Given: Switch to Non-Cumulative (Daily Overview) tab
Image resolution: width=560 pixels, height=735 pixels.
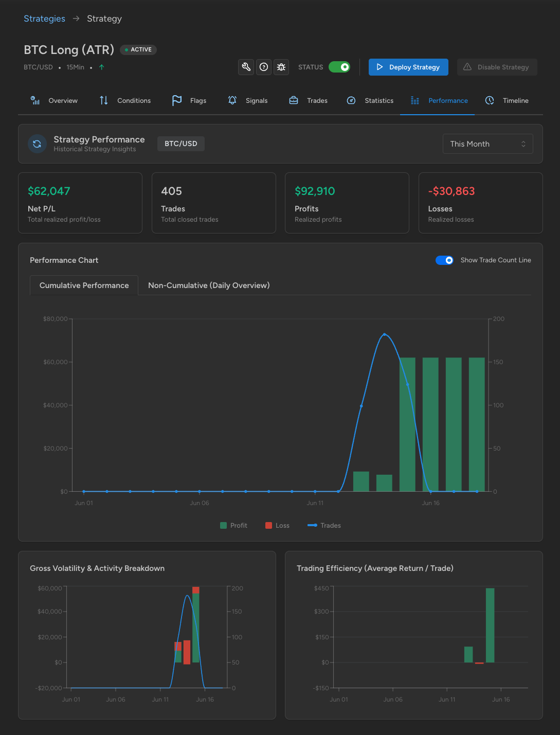Looking at the screenshot, I should [x=209, y=285].
